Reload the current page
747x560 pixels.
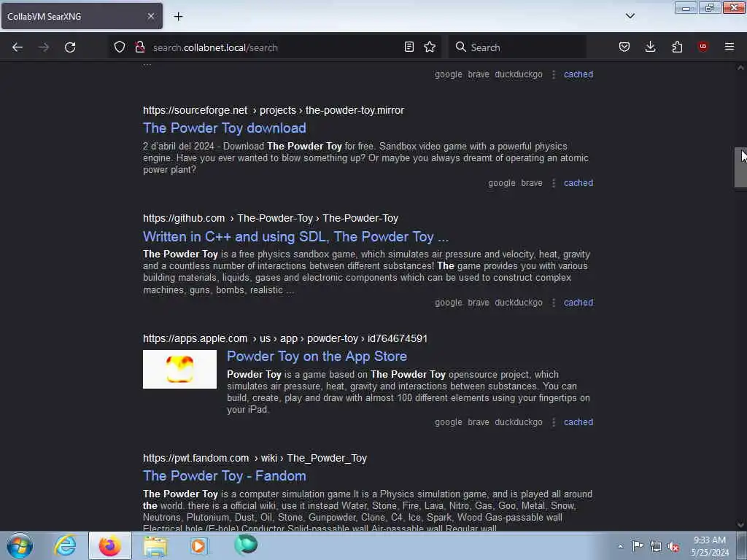(x=70, y=47)
